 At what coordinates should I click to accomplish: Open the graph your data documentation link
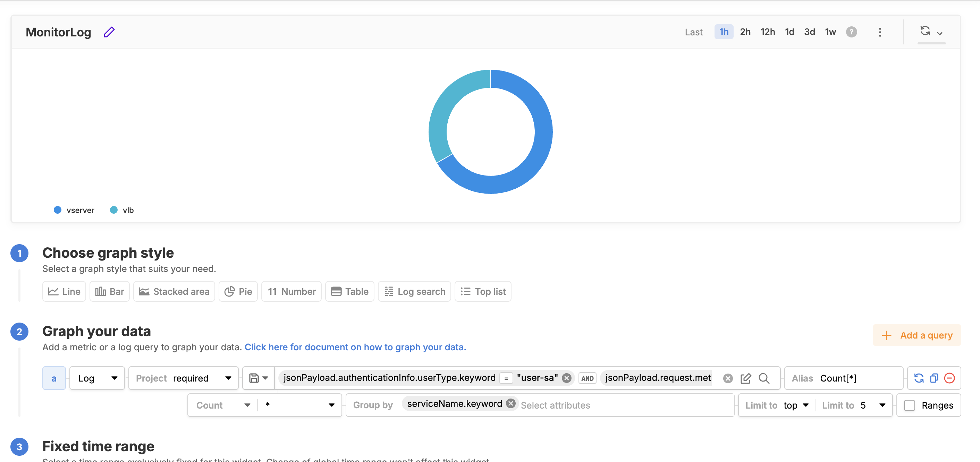[355, 347]
